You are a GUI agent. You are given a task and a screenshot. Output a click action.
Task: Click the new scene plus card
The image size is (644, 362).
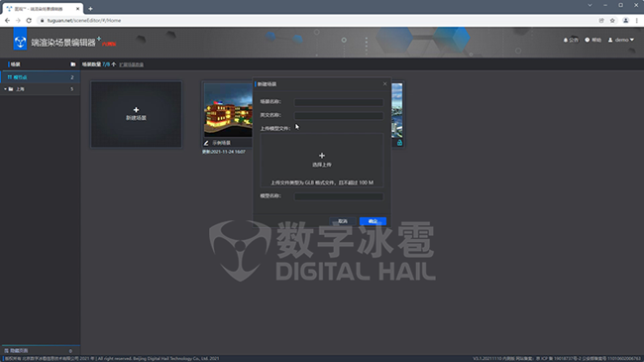coord(136,114)
